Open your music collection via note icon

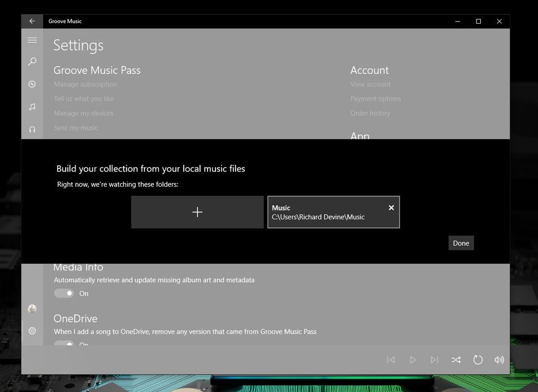[x=32, y=107]
